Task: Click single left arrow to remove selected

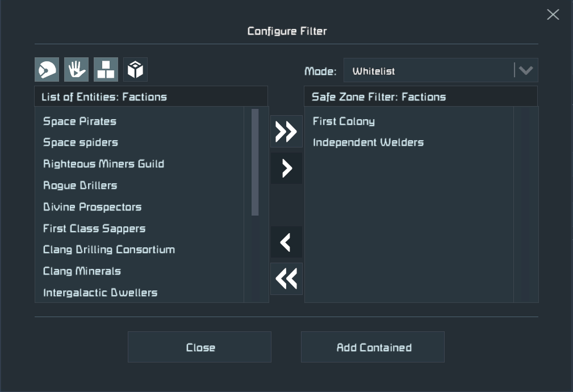Action: pos(286,242)
